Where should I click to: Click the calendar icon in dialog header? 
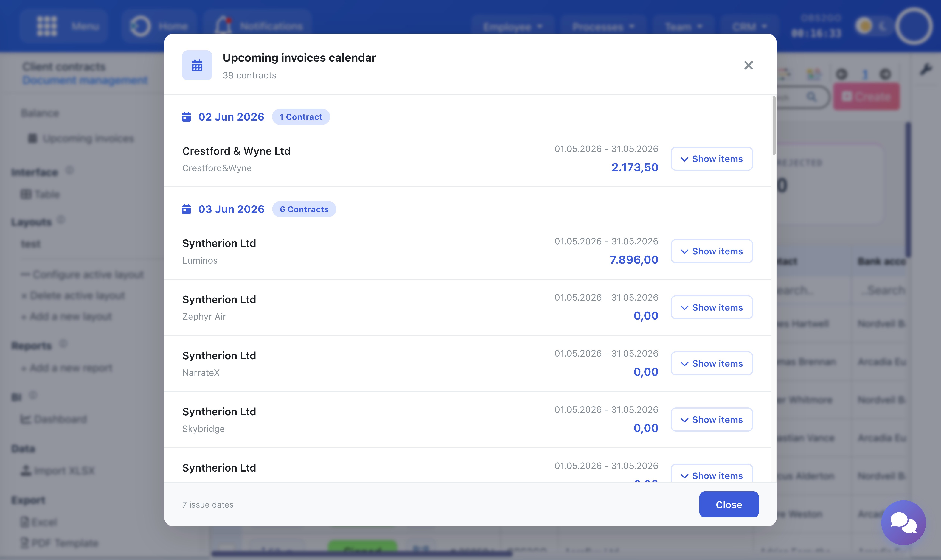(x=197, y=65)
